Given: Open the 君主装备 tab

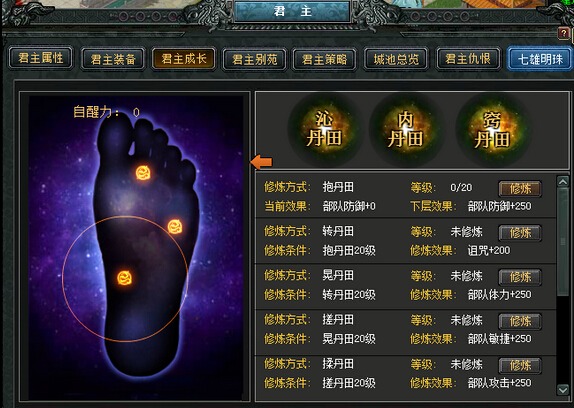Looking at the screenshot, I should tap(113, 59).
